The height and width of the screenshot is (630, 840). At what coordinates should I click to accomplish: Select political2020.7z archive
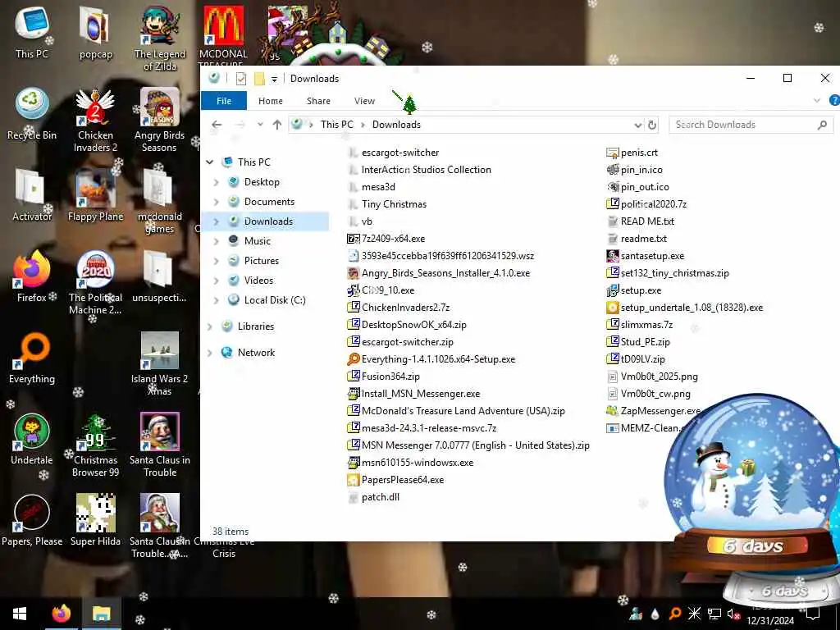[x=646, y=204]
